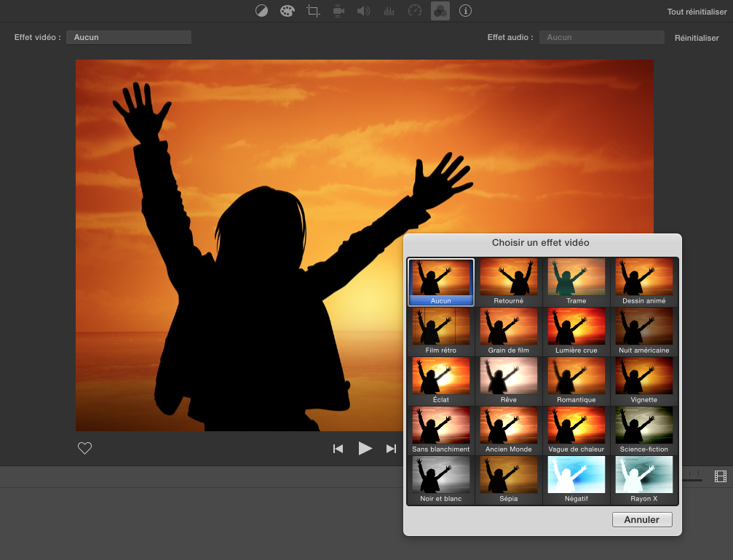
Task: Open color correction palette tool
Action: (x=288, y=11)
